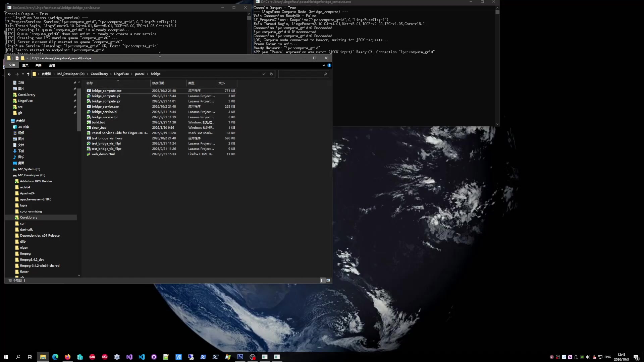Screen dimensions: 644x362
Task: Refresh the bridge folder view
Action: click(271, 74)
